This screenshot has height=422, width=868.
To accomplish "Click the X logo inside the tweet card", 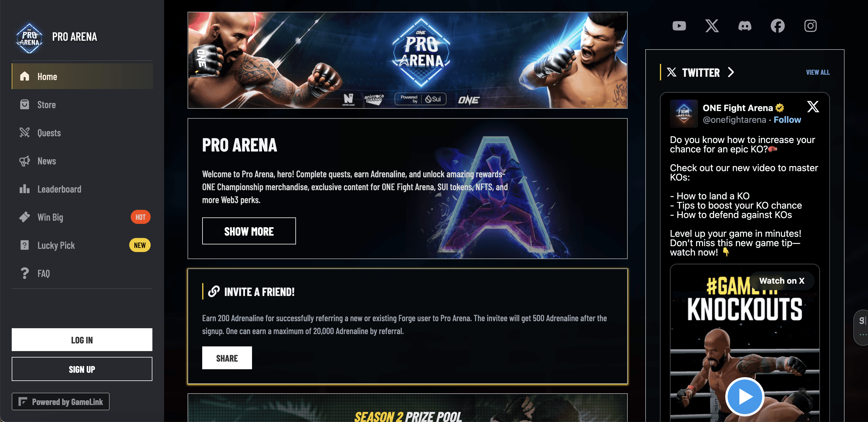I will click(813, 107).
